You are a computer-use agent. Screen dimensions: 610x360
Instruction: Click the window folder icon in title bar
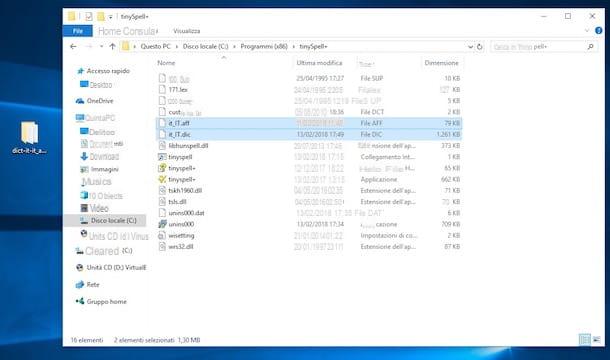pyautogui.click(x=72, y=16)
